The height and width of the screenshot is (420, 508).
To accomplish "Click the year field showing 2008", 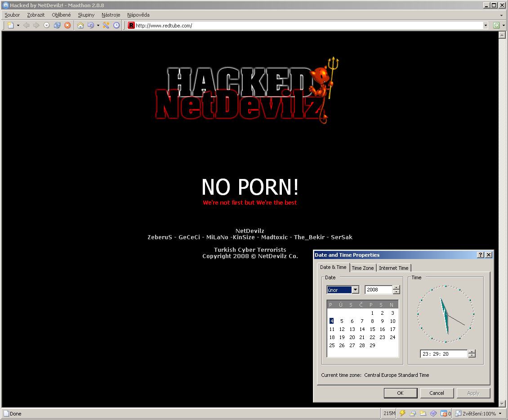I will [379, 290].
